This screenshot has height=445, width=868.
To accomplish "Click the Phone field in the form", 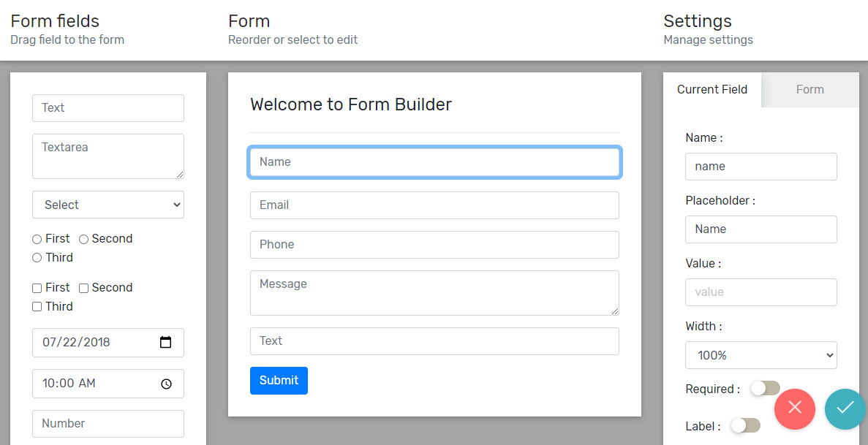I will (434, 244).
